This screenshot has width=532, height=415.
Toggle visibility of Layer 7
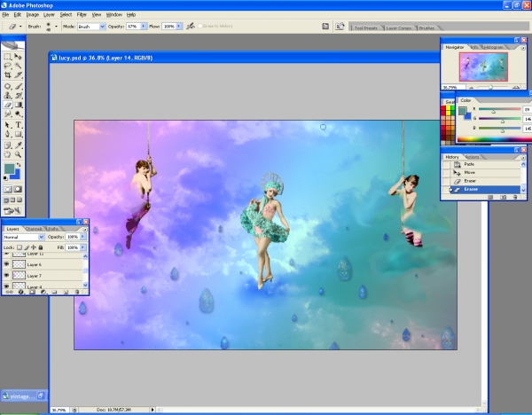click(x=6, y=276)
